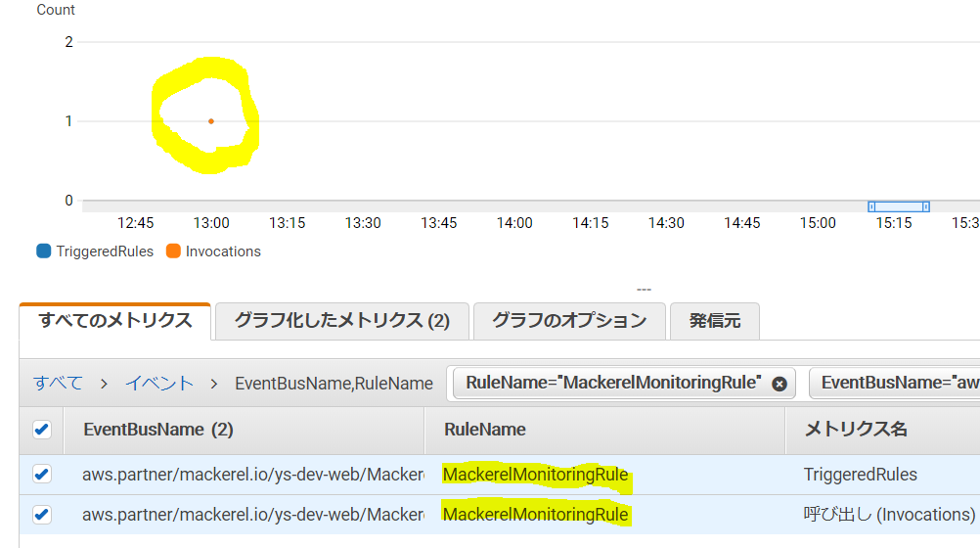Switch to グラフ化したメトリクス (2) tab
The height and width of the screenshot is (548, 980).
pos(342,321)
